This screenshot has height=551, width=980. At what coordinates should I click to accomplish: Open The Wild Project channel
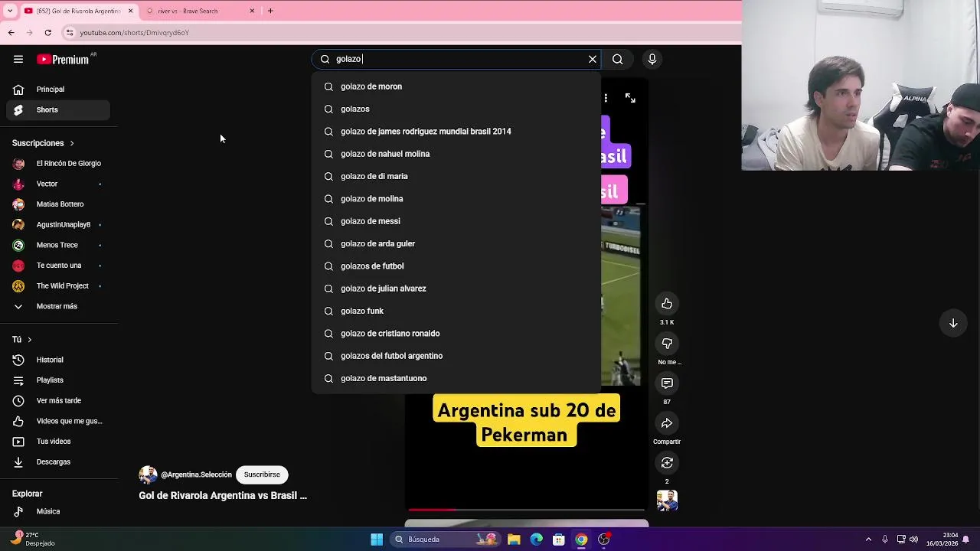58,286
